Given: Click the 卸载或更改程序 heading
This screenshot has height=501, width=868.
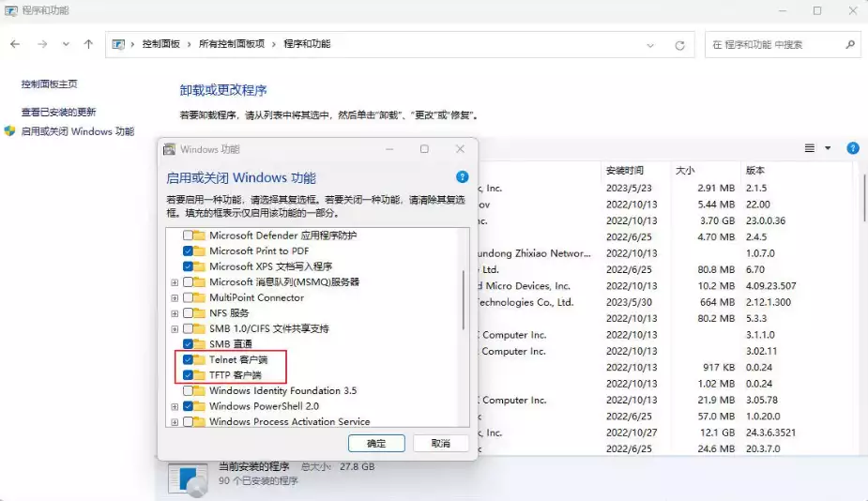Looking at the screenshot, I should click(223, 90).
